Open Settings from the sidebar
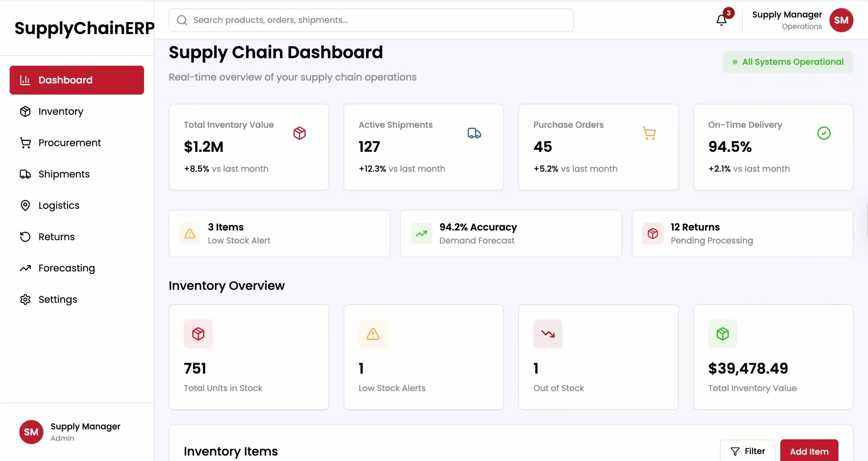Viewport: 868px width, 461px height. 58,300
